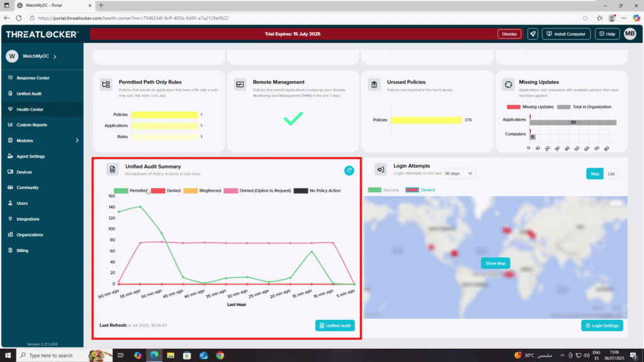Image resolution: width=644 pixels, height=362 pixels.
Task: Toggle Permitted legend swatch
Action: click(121, 190)
